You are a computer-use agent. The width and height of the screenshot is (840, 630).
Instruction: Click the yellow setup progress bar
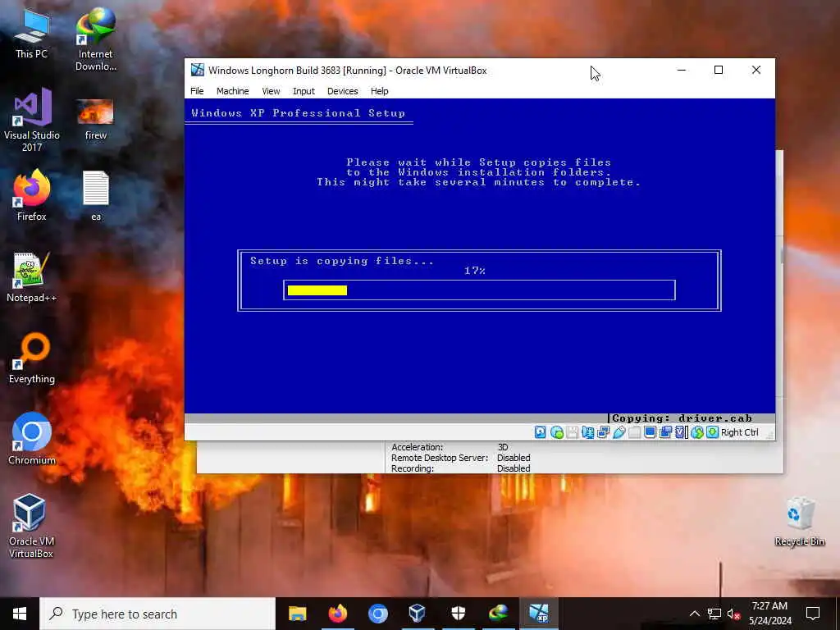tap(317, 290)
